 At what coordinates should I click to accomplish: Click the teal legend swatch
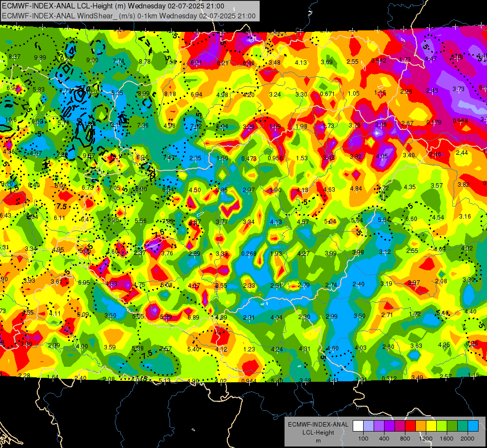[x=463, y=426]
